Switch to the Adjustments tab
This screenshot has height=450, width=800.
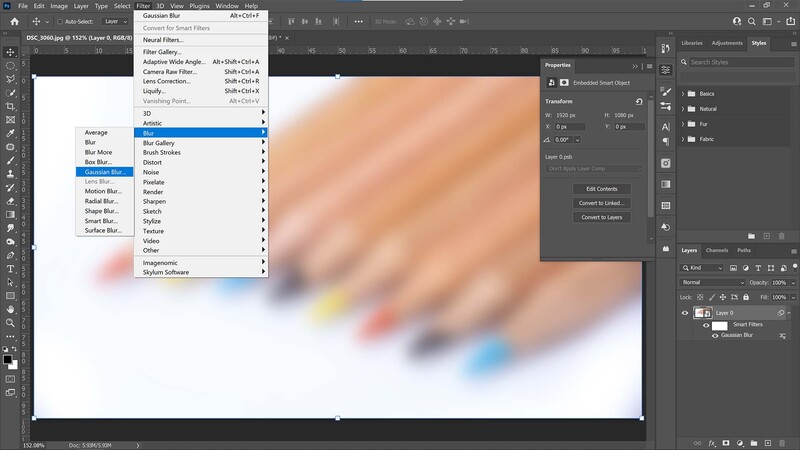pyautogui.click(x=727, y=43)
